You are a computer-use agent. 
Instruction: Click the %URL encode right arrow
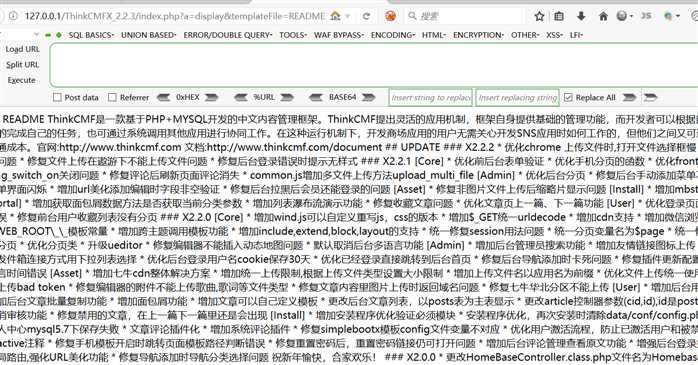point(287,97)
